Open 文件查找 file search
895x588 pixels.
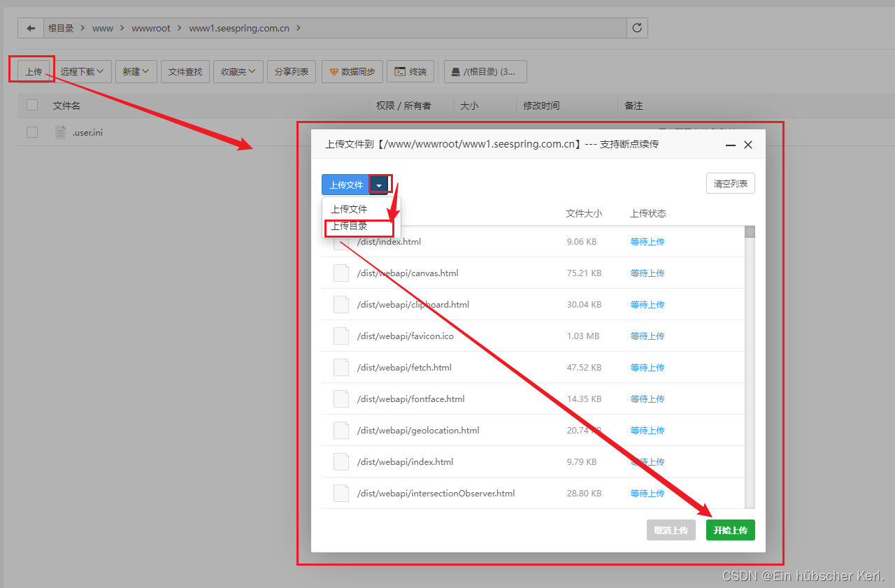pos(185,71)
